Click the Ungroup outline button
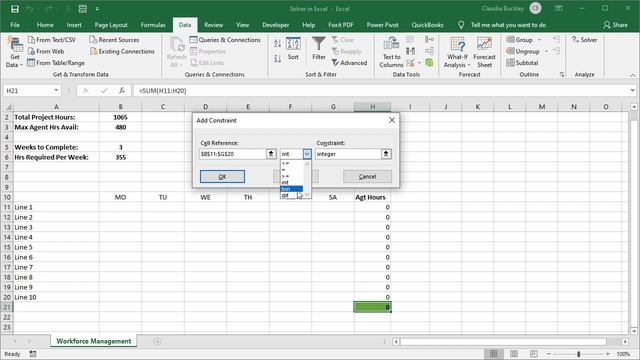640x360 pixels. point(523,51)
